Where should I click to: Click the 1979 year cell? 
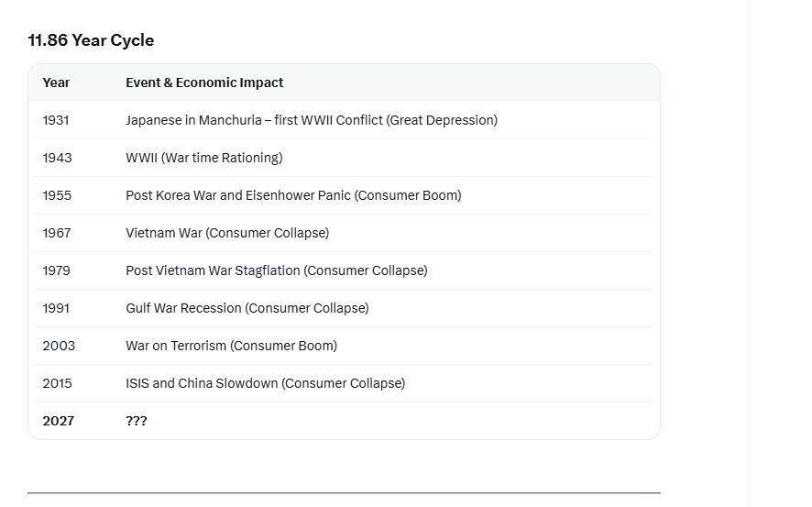pos(57,270)
